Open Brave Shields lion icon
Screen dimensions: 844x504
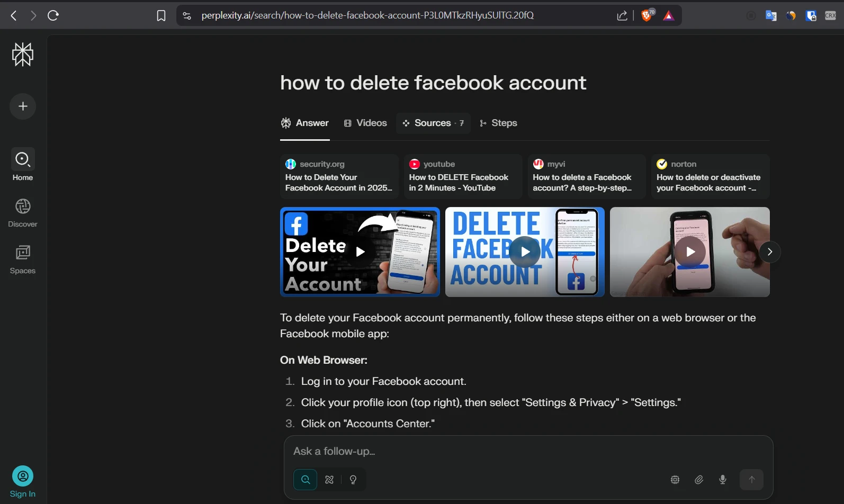tap(647, 15)
